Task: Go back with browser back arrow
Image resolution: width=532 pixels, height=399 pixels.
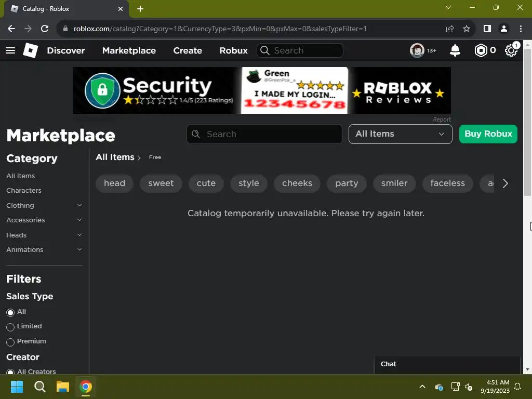Action: tap(11, 29)
